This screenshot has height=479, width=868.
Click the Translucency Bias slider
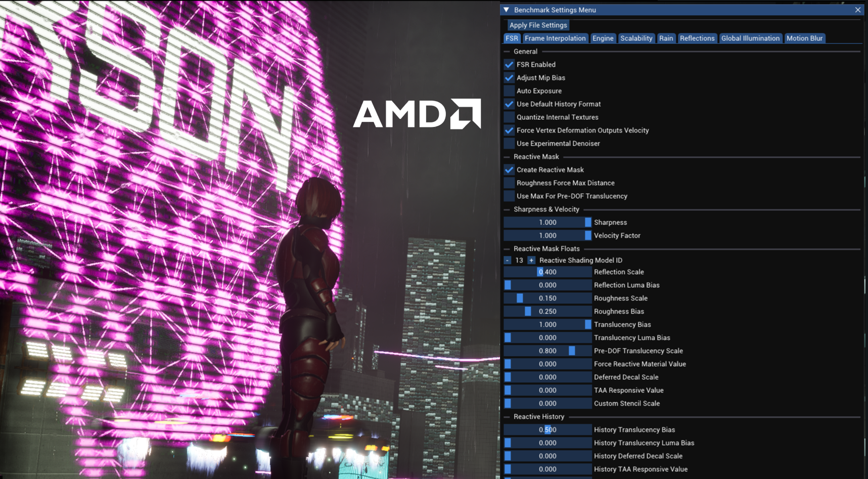pos(547,324)
